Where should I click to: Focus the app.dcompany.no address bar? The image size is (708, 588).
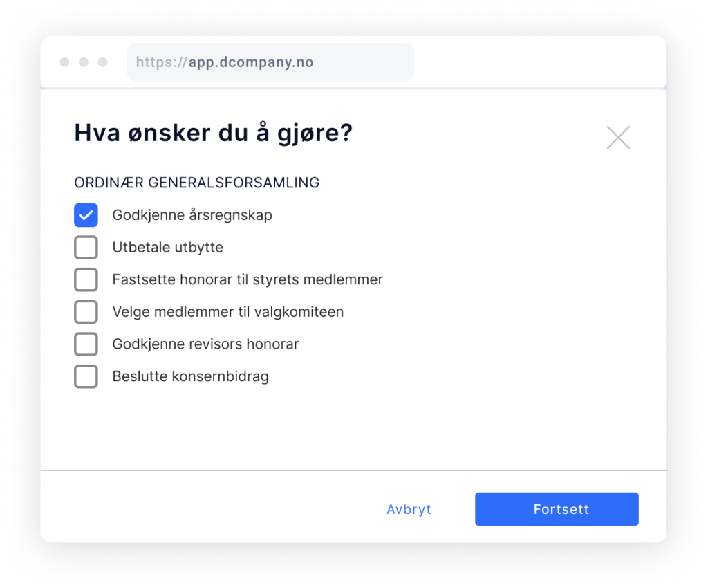pos(270,62)
